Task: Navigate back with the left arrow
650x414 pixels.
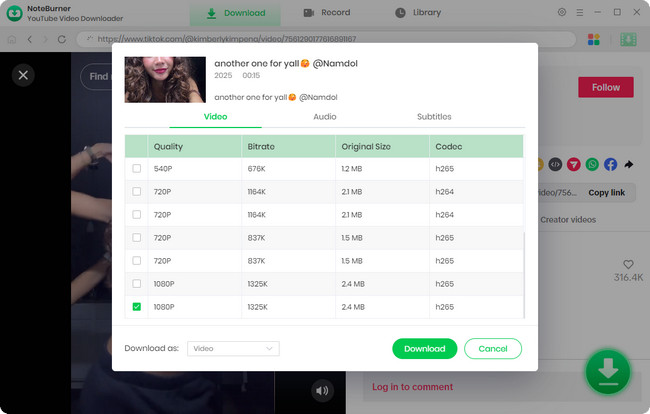Action: click(29, 39)
